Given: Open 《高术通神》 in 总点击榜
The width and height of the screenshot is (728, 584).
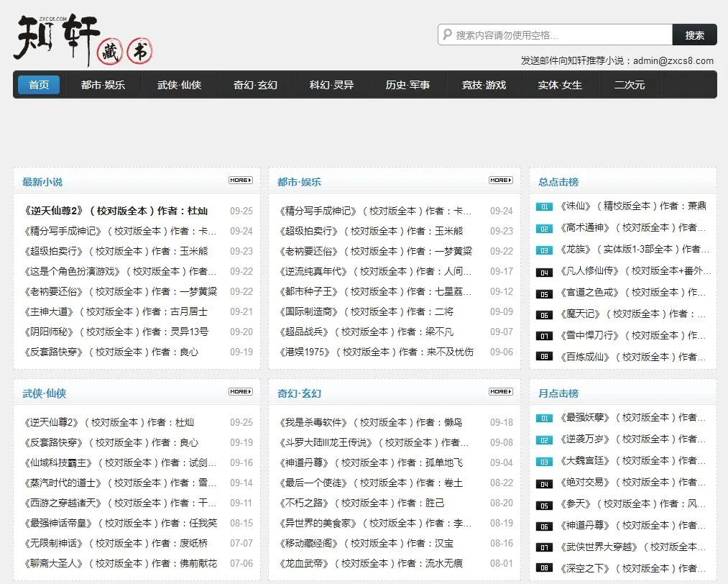Looking at the screenshot, I should pos(633,228).
